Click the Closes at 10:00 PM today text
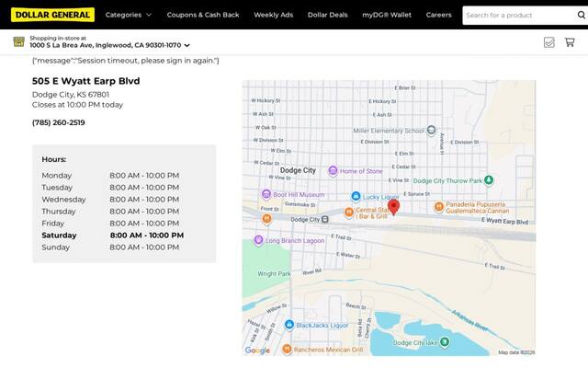Screen dimensions: 588x368 pos(77,105)
